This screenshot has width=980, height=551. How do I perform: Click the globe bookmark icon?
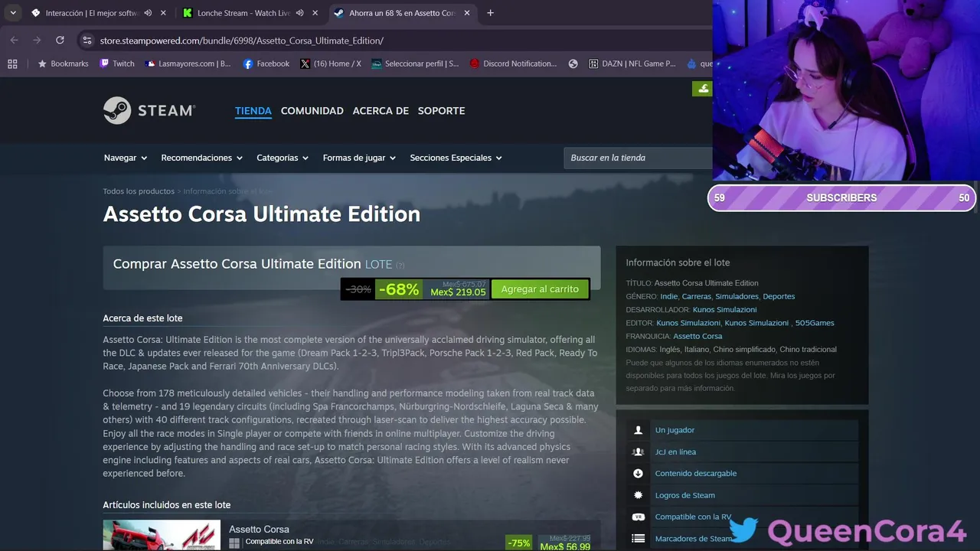click(x=573, y=64)
